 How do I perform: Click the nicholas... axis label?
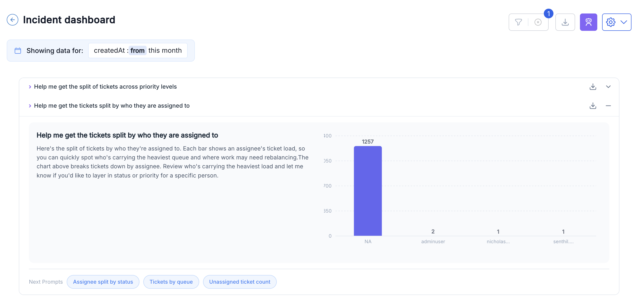coord(498,242)
